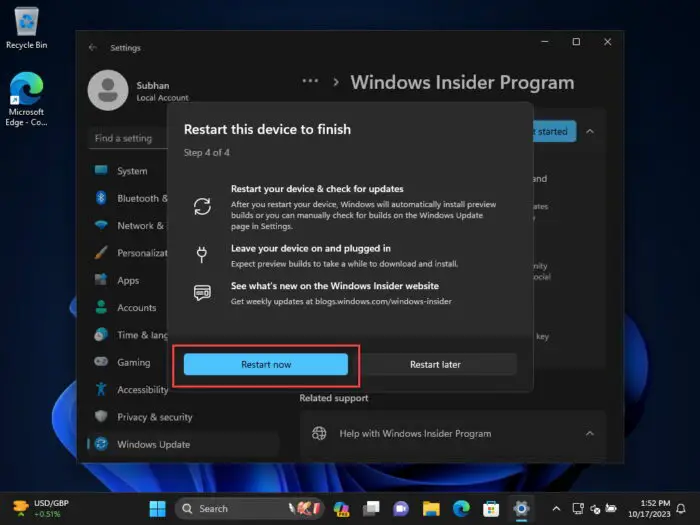Click the Gaming controller icon
This screenshot has height=525, width=700.
click(x=101, y=362)
